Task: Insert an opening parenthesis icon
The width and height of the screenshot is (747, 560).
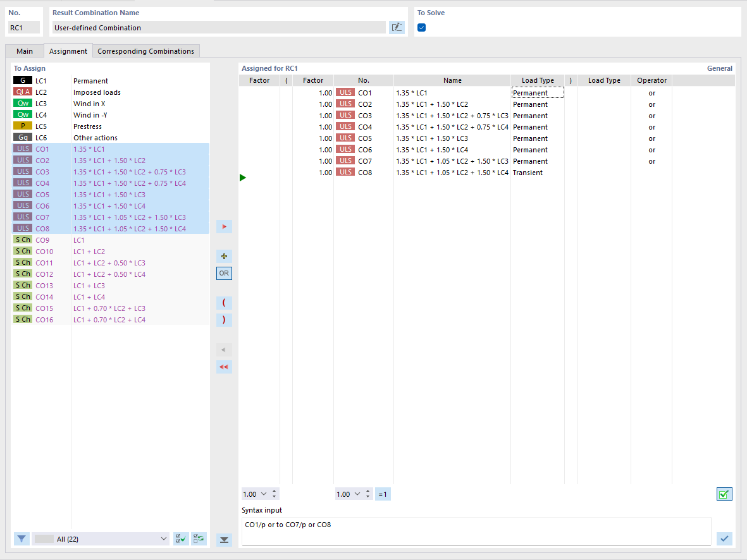Action: pos(224,303)
